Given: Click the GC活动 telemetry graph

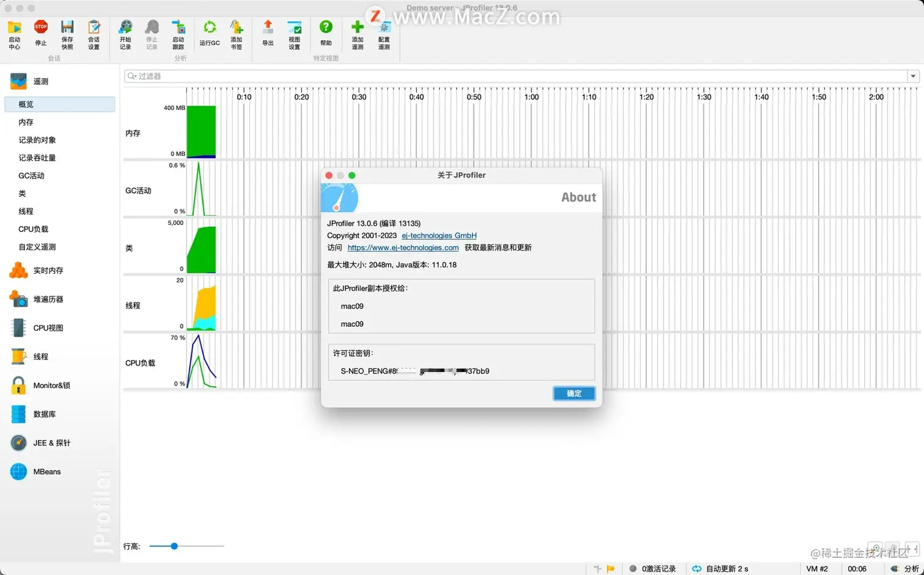Looking at the screenshot, I should coord(201,189).
